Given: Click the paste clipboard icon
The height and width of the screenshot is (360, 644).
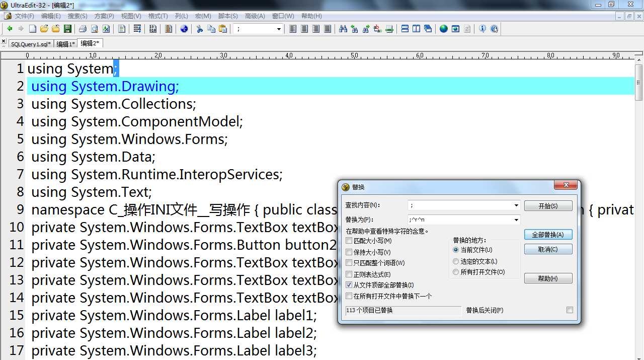Looking at the screenshot, I should coord(223,29).
